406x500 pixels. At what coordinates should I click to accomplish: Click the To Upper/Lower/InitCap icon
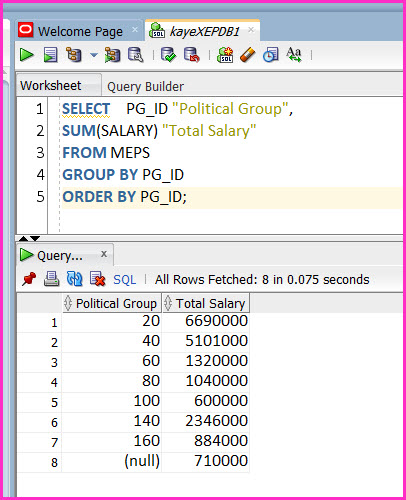coord(294,55)
